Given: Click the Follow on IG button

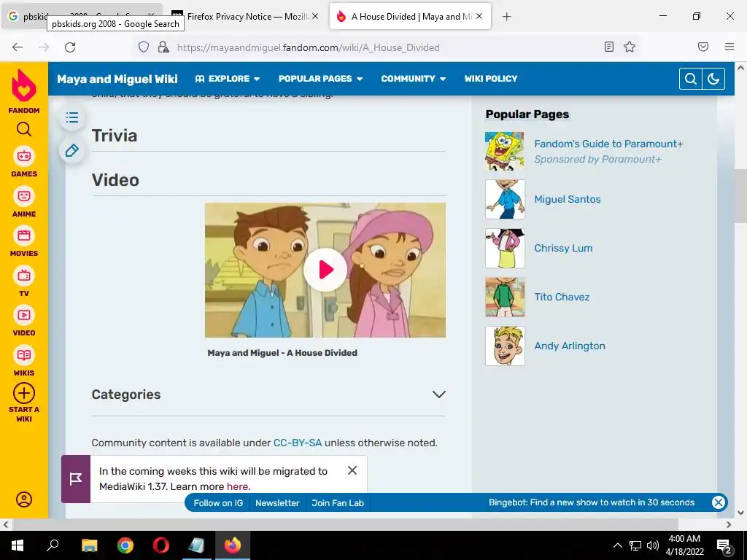Looking at the screenshot, I should click(x=218, y=503).
